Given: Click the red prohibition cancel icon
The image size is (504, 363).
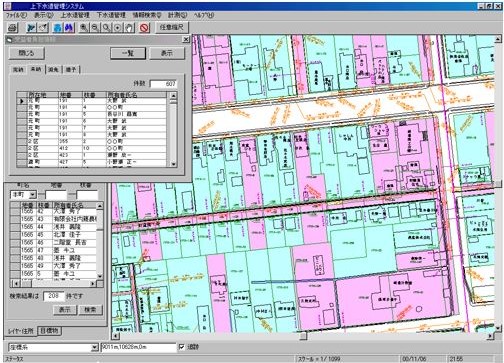Looking at the screenshot, I should [x=144, y=28].
